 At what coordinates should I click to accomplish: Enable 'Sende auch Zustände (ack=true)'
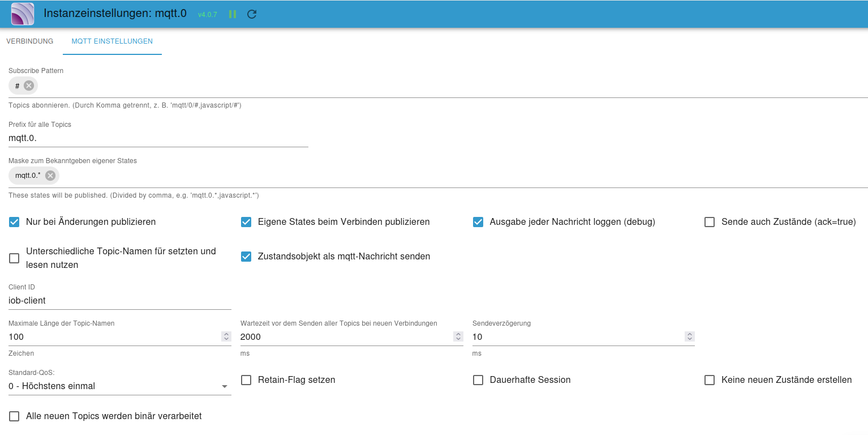pos(710,222)
